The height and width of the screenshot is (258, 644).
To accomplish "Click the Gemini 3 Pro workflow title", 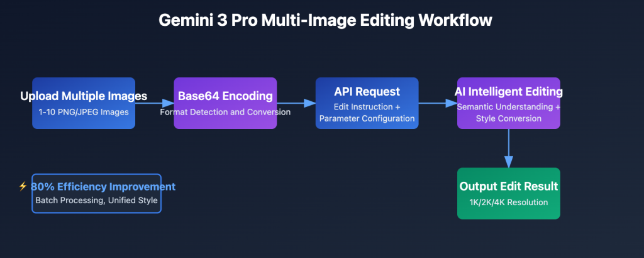I will [x=325, y=20].
